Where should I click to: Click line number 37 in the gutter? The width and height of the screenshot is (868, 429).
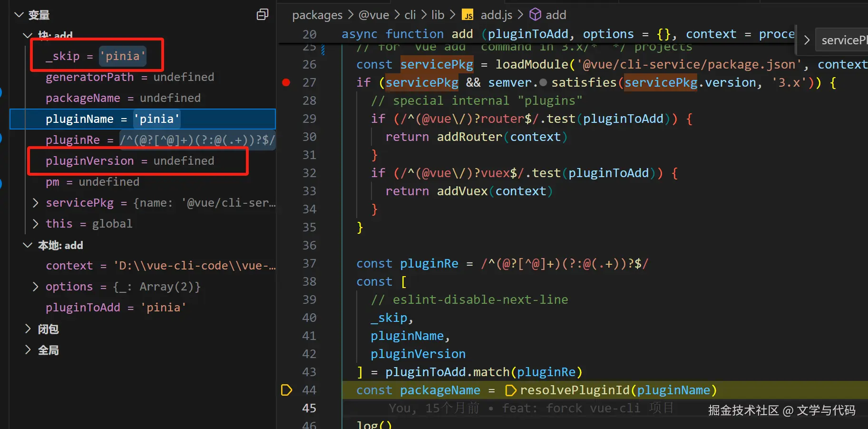click(309, 264)
